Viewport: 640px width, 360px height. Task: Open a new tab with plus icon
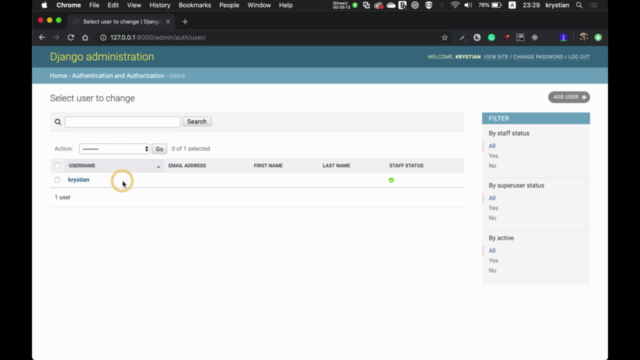point(185,22)
